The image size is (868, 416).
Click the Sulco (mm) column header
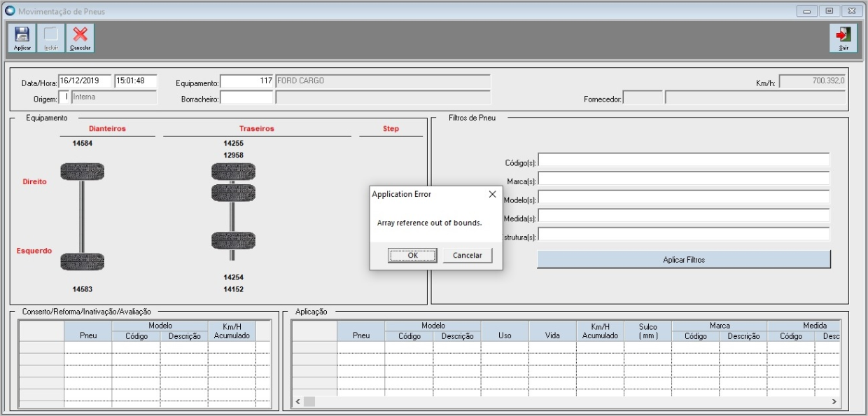point(647,331)
